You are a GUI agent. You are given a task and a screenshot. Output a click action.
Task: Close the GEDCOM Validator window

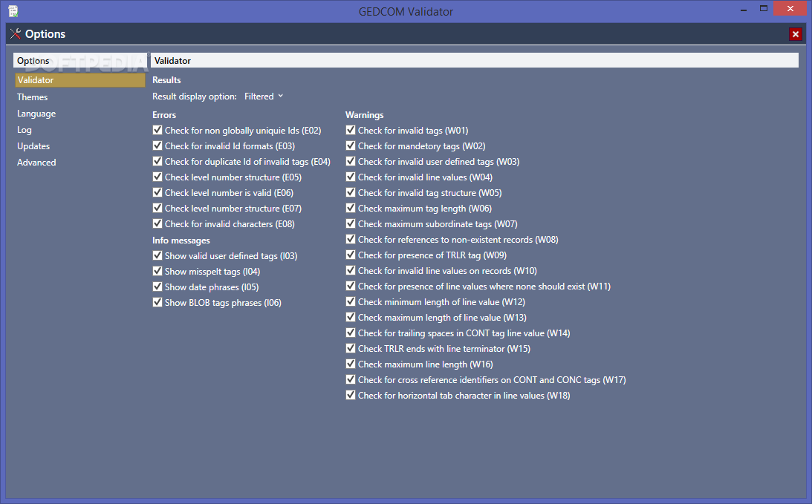coord(790,9)
